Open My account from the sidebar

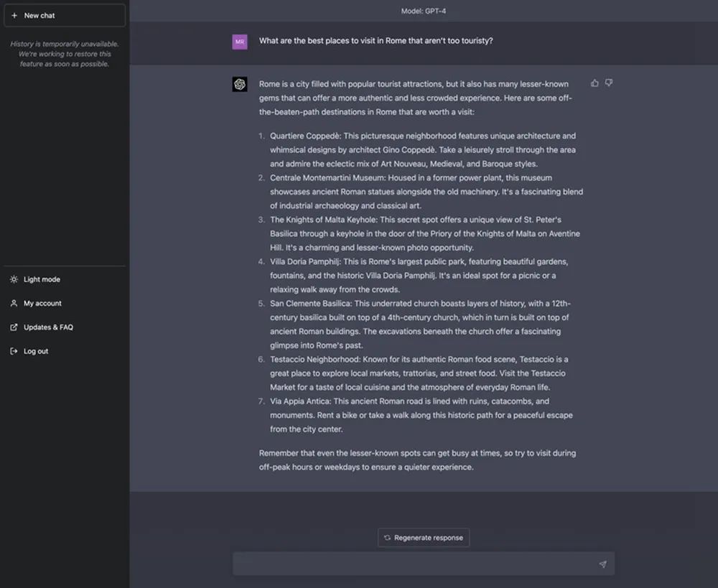(x=42, y=304)
